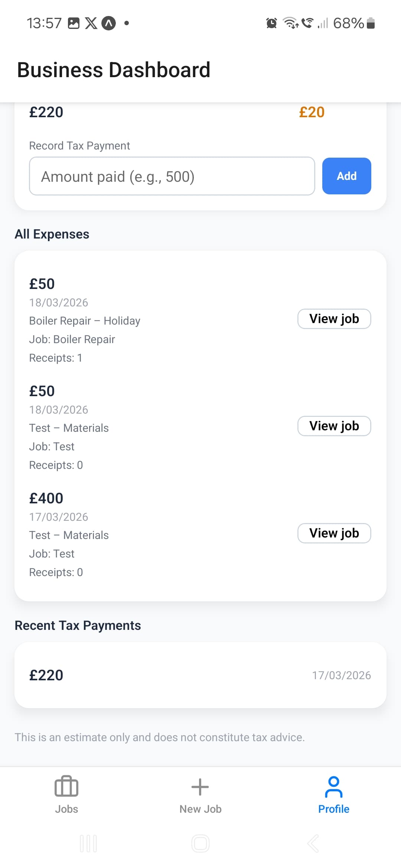Screen dimensions: 401x868
Task: Tap the Android back arrow
Action: (313, 844)
